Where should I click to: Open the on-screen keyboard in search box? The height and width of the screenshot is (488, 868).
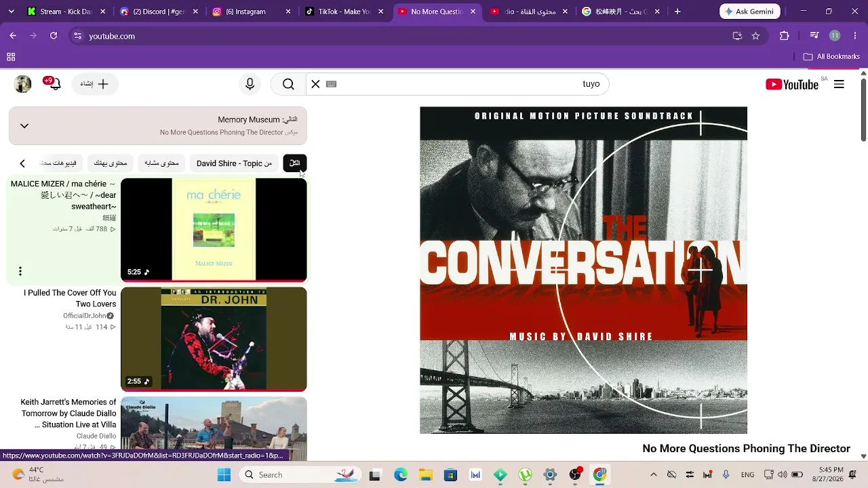(x=332, y=84)
